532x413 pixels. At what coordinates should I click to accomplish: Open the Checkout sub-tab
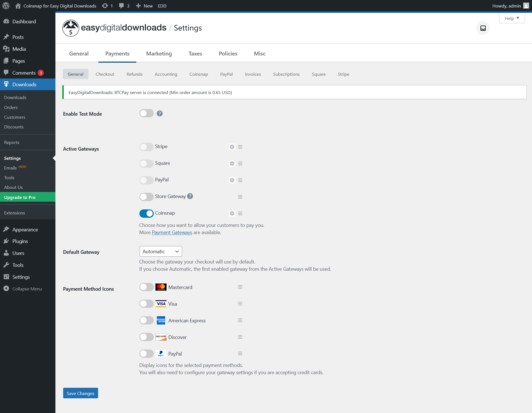[x=105, y=74]
